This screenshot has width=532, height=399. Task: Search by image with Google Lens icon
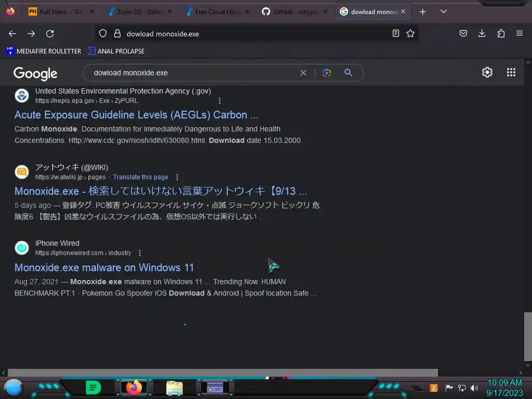pyautogui.click(x=327, y=73)
